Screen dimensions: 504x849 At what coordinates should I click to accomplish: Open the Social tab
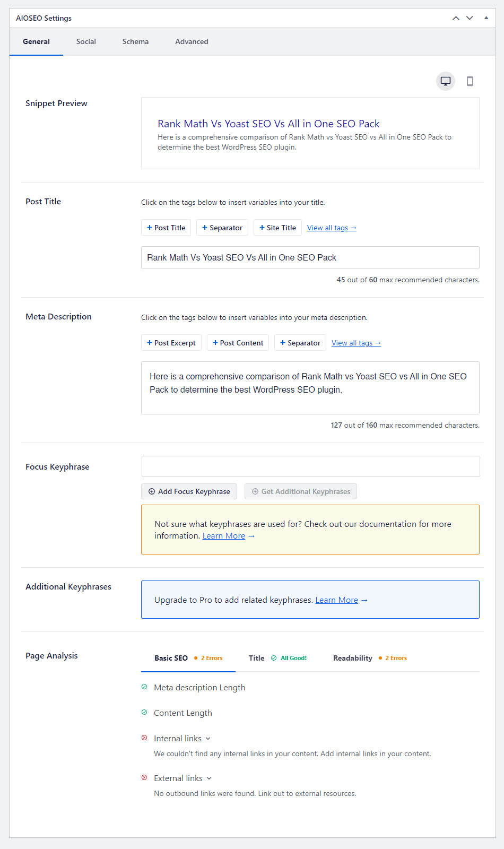tap(86, 41)
